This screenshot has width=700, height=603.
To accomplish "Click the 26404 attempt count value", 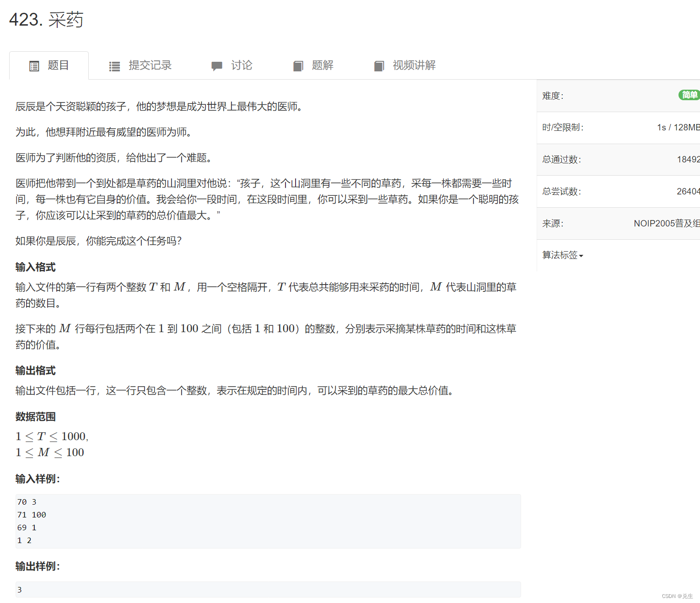I will (x=689, y=192).
